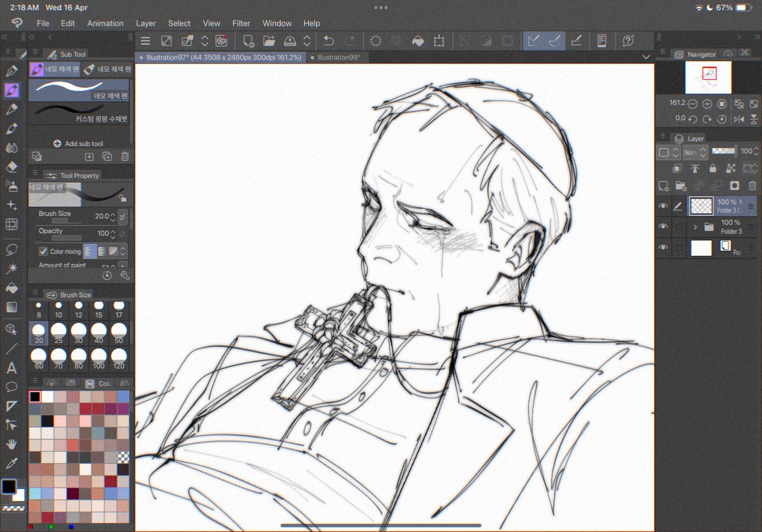This screenshot has height=532, width=762.
Task: Toggle the Color mixing checkbox
Action: pyautogui.click(x=43, y=251)
